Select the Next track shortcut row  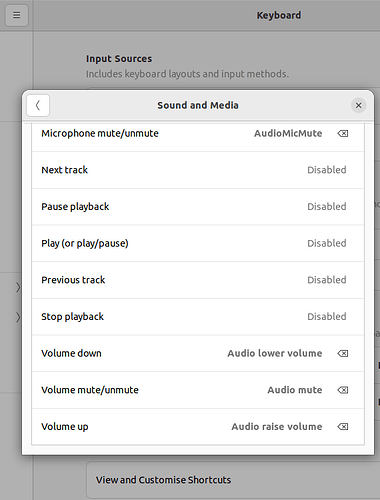[198, 170]
